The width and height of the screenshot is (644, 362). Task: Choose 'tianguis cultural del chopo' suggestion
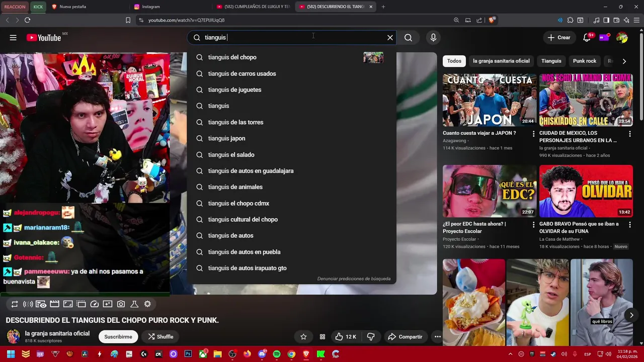click(x=292, y=219)
